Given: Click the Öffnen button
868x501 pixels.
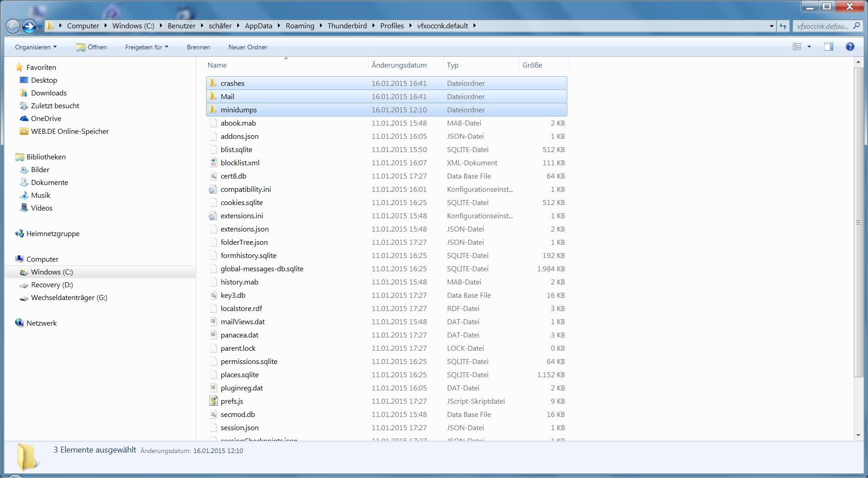Looking at the screenshot, I should pos(91,47).
